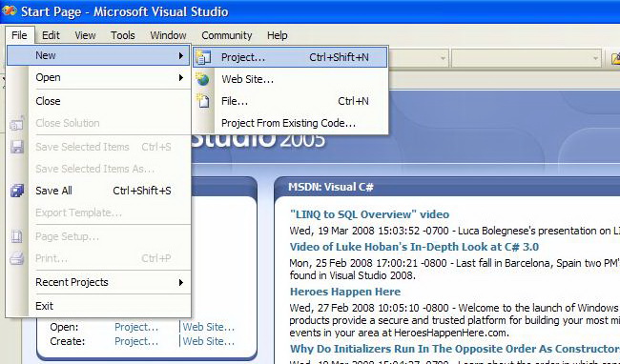Click Open Web Site... link on Start Page

[208, 327]
